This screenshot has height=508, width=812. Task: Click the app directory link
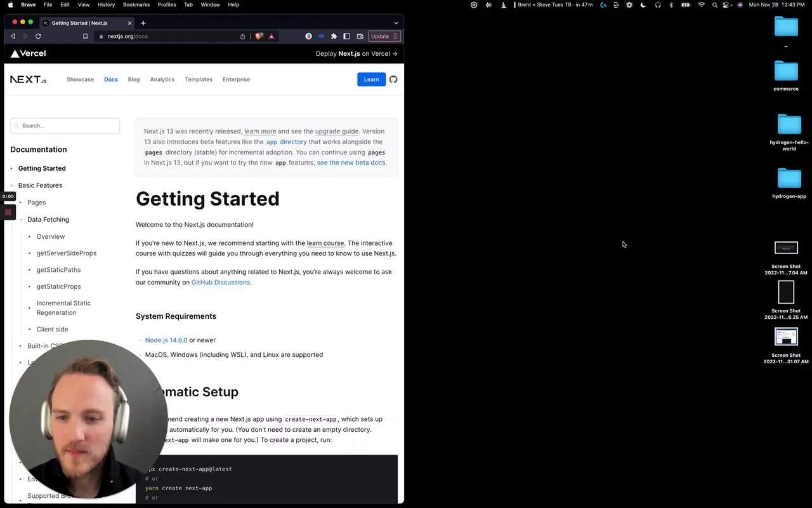click(285, 142)
